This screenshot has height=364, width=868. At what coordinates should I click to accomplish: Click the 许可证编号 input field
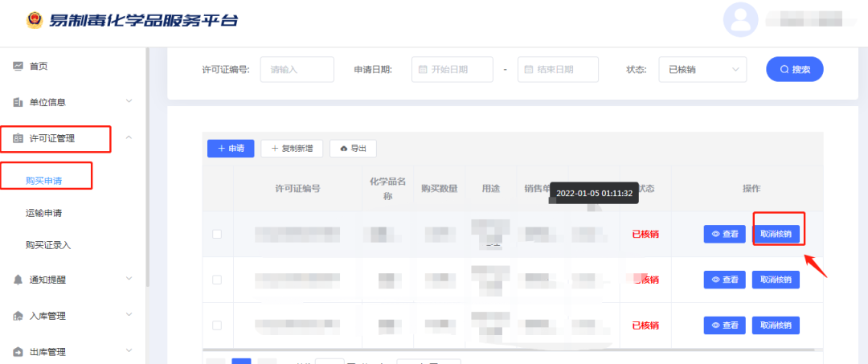coord(297,70)
